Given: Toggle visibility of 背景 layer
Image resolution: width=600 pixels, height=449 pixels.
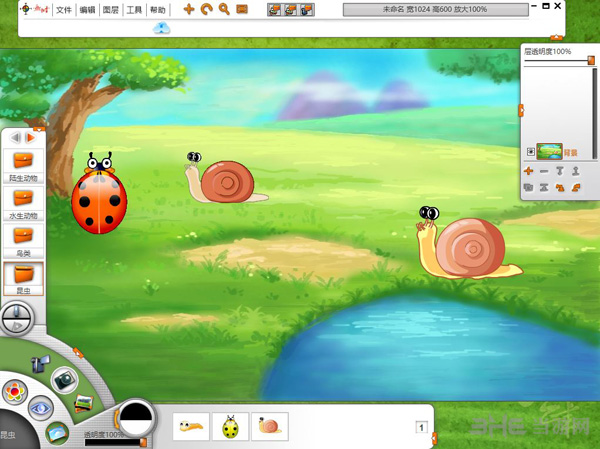Looking at the screenshot, I should point(530,152).
